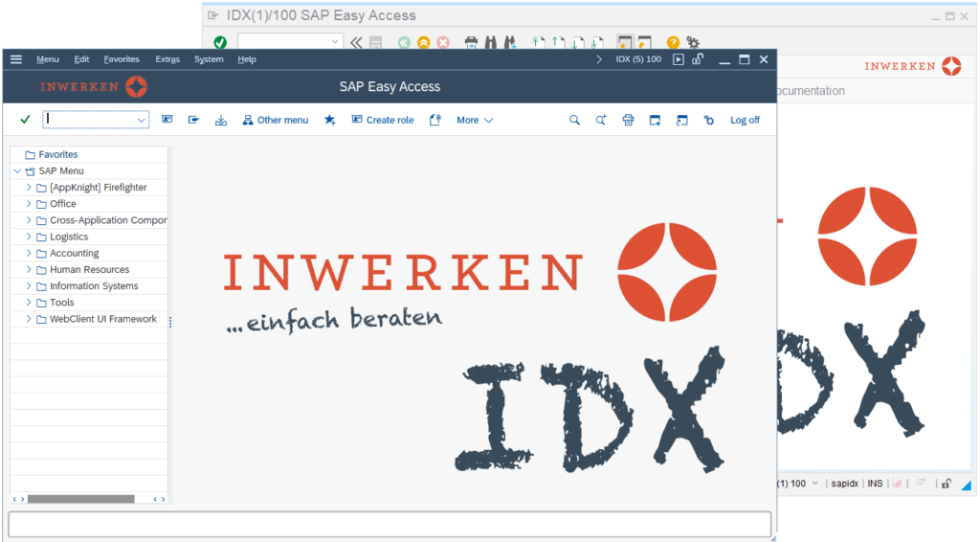Click the menu icon left of IDX(1)/100 title
This screenshot has height=542, width=980.
click(213, 15)
